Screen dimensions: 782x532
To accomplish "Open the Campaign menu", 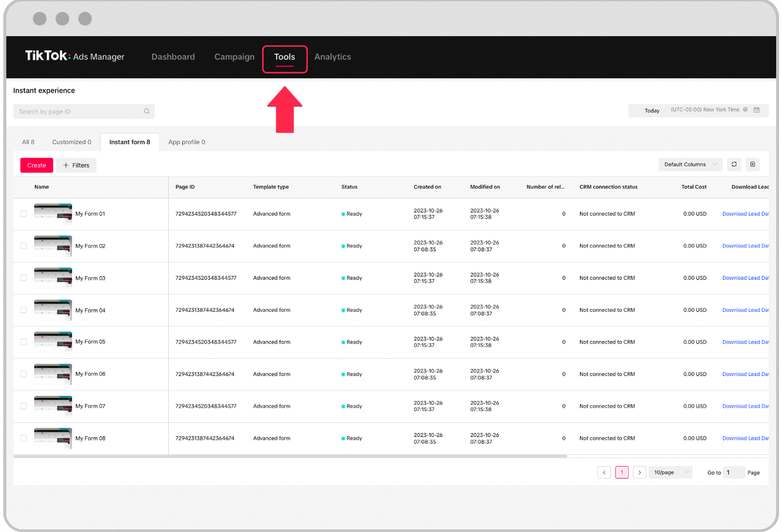I will [x=234, y=57].
